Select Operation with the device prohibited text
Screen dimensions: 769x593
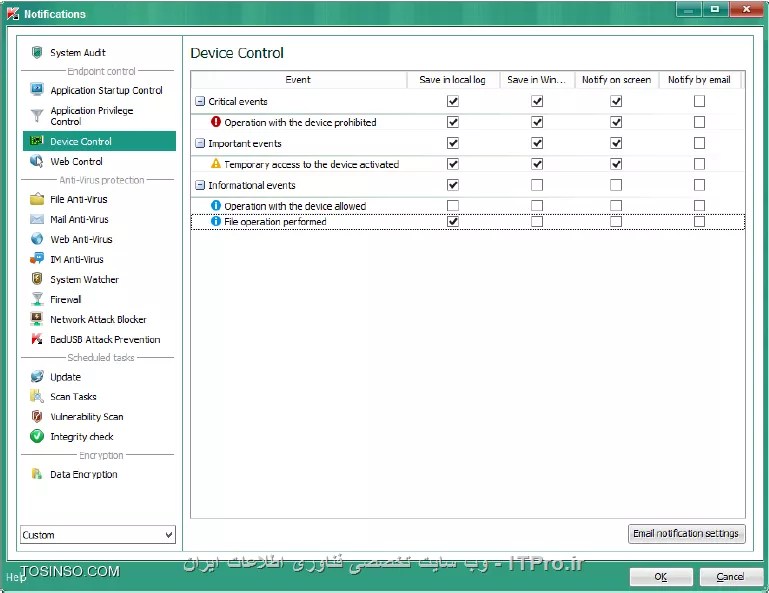tap(300, 122)
